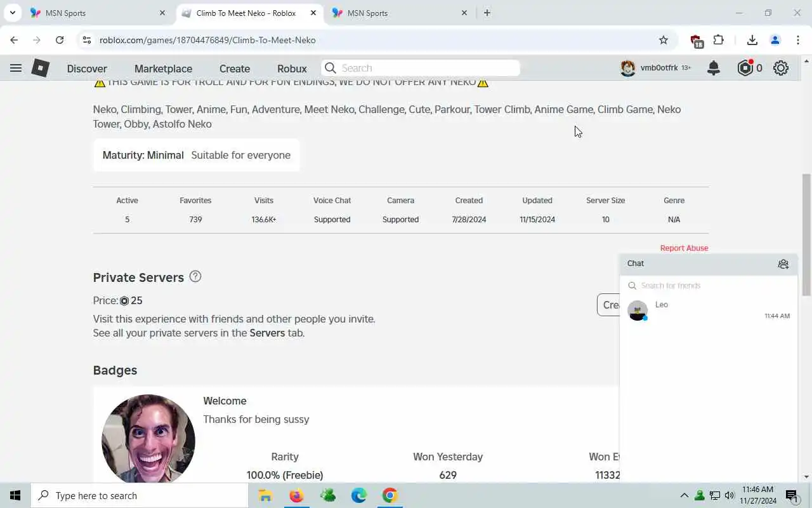Open the notifications bell

point(714,68)
